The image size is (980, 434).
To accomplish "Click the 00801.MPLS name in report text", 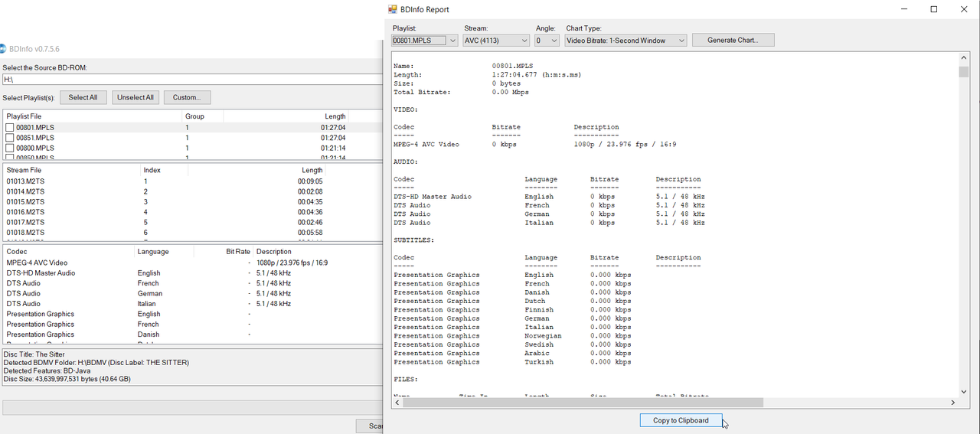I will [x=512, y=66].
